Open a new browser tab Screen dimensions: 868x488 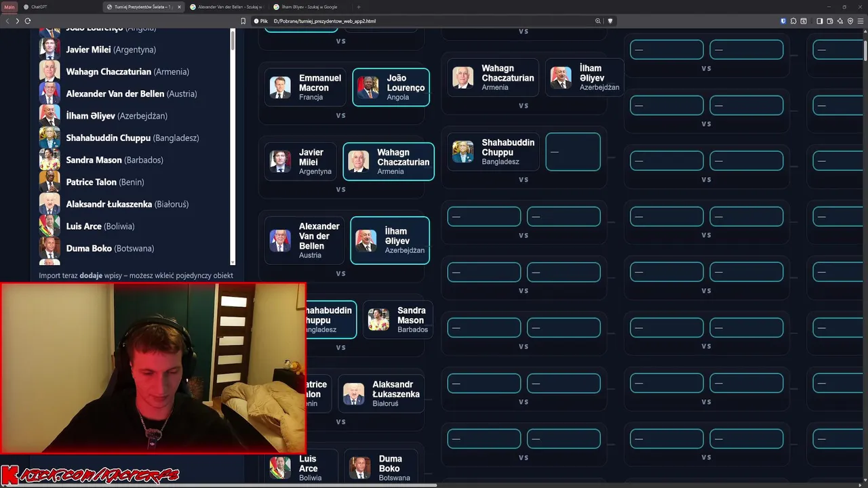pos(359,7)
